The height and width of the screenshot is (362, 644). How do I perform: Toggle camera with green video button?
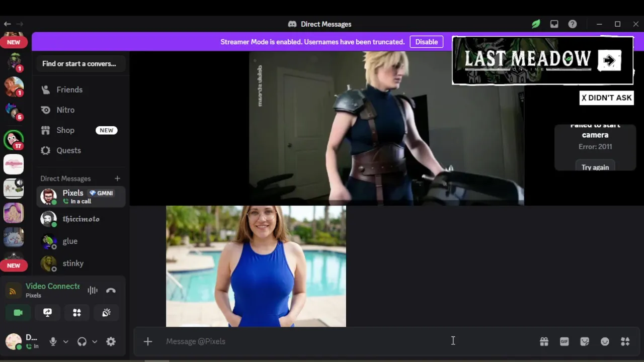pos(18,313)
